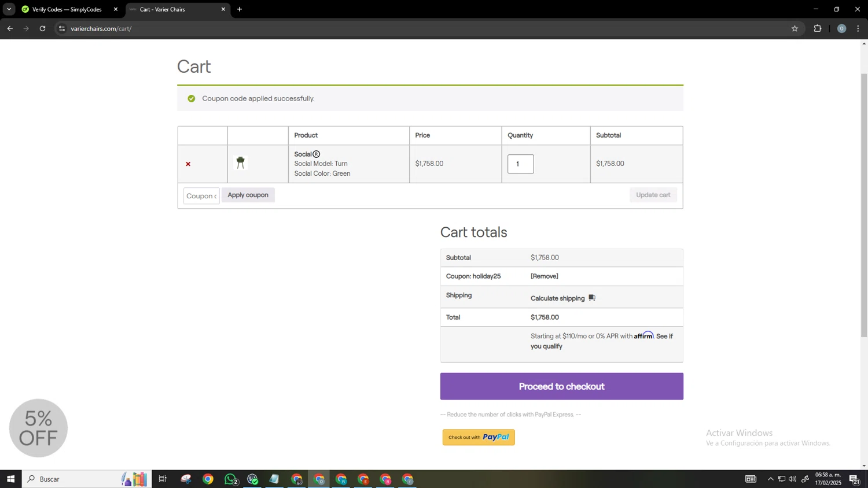
Task: Click the Total $1,758.00 value
Action: coord(545,317)
